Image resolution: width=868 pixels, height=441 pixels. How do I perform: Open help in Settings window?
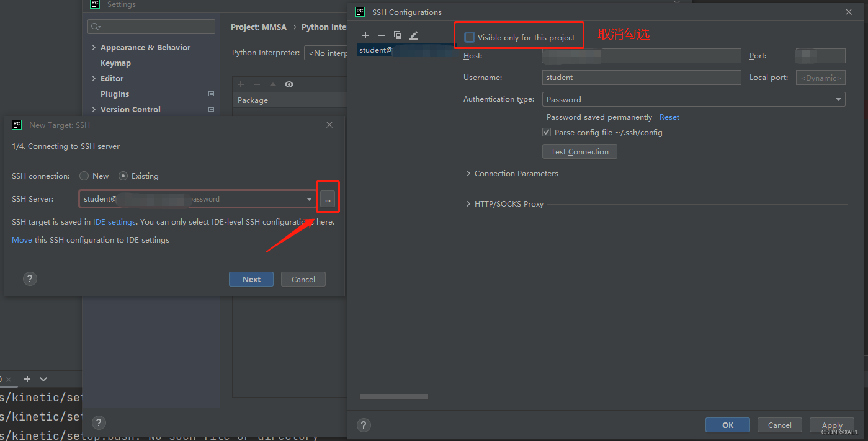(x=99, y=423)
